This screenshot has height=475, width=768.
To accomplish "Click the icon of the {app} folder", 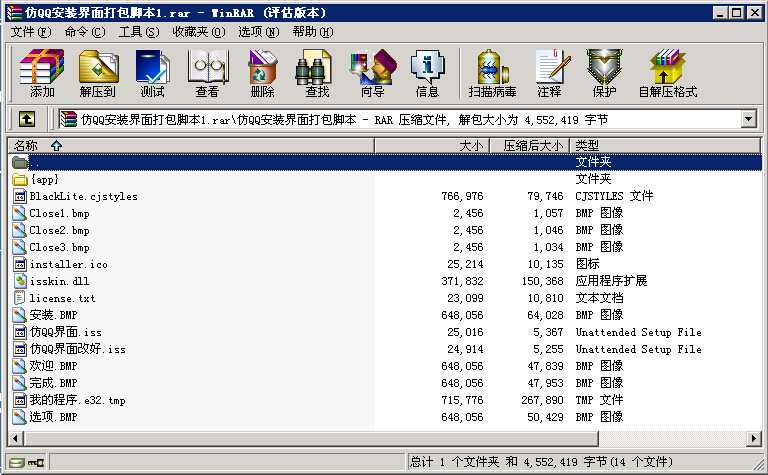I will click(x=20, y=179).
